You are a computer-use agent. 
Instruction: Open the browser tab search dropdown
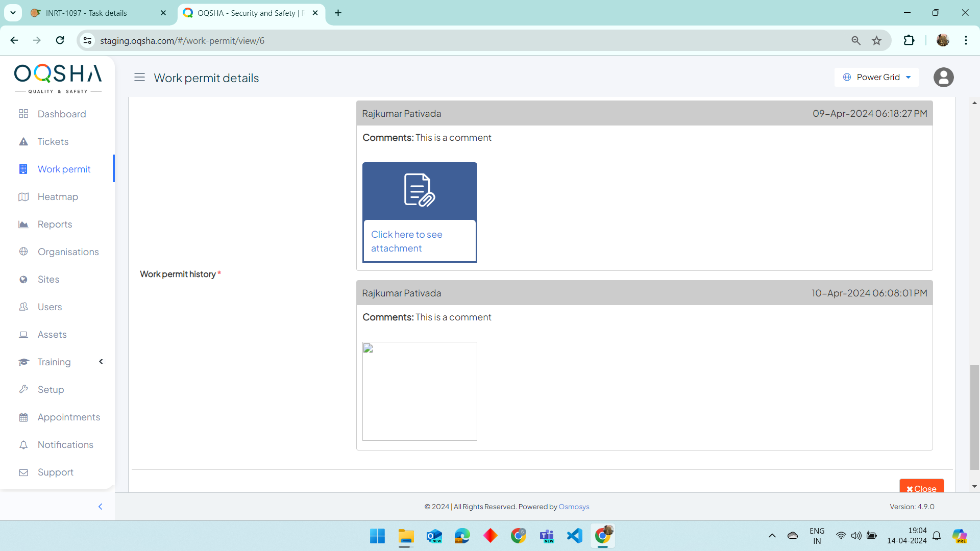13,13
